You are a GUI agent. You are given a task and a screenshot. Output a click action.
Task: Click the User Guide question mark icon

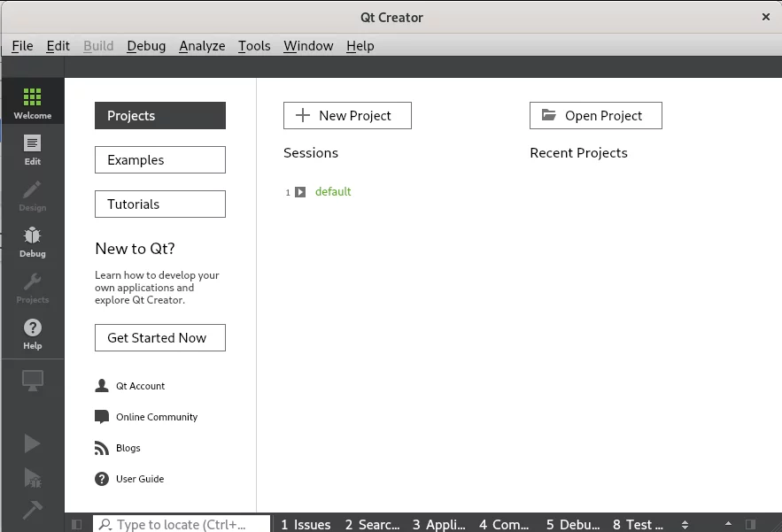coord(102,479)
